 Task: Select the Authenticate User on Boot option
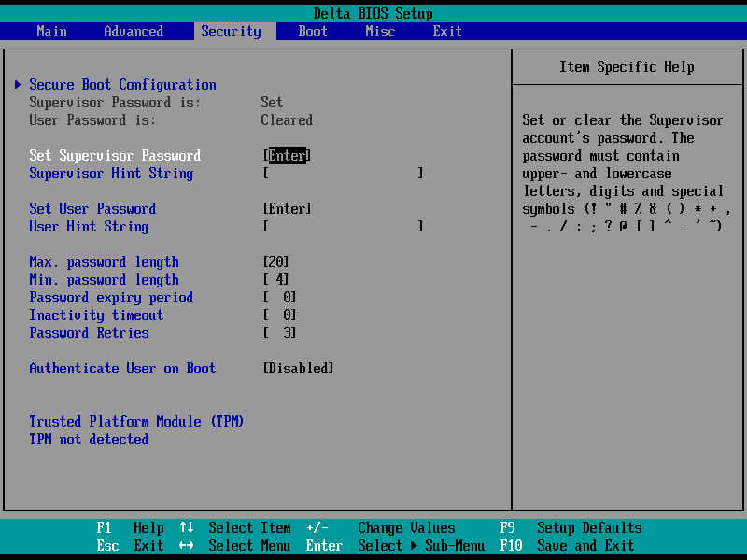122,368
